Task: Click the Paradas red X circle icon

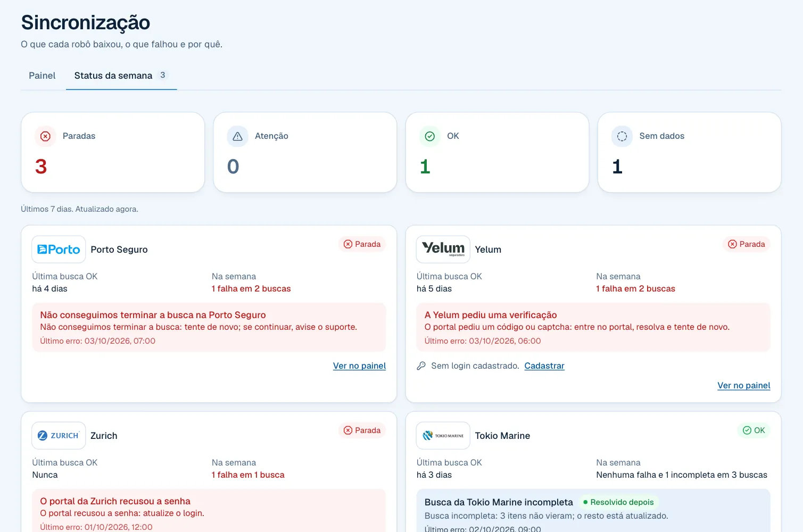Action: coord(46,136)
